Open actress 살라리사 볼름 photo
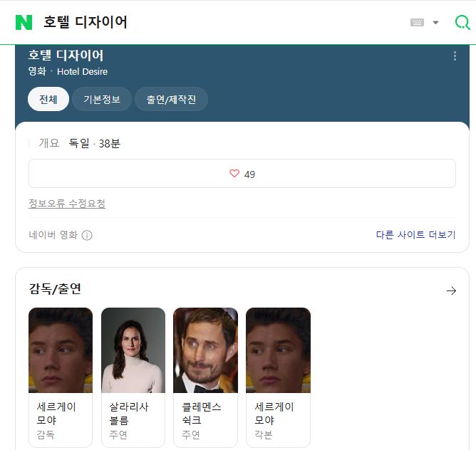 (x=133, y=350)
